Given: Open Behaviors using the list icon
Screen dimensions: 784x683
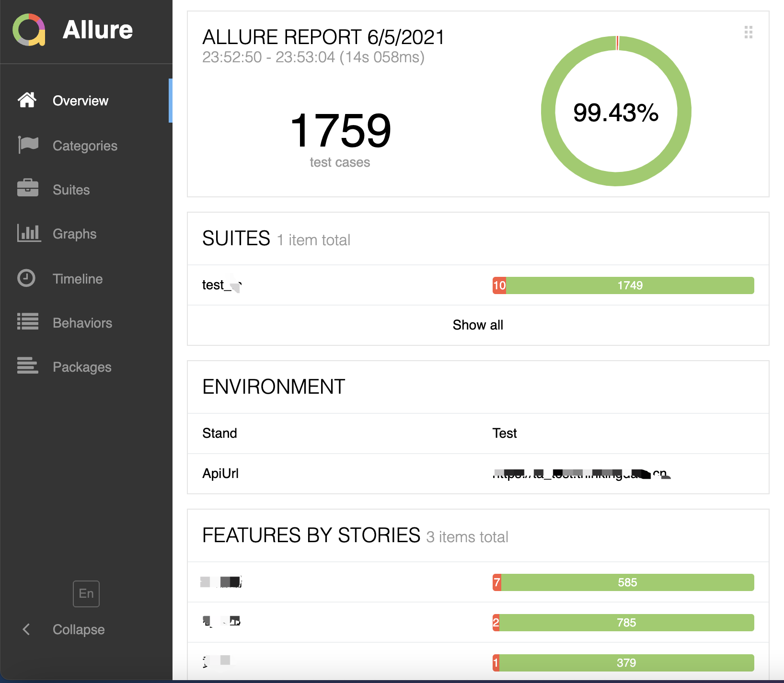Looking at the screenshot, I should point(27,322).
